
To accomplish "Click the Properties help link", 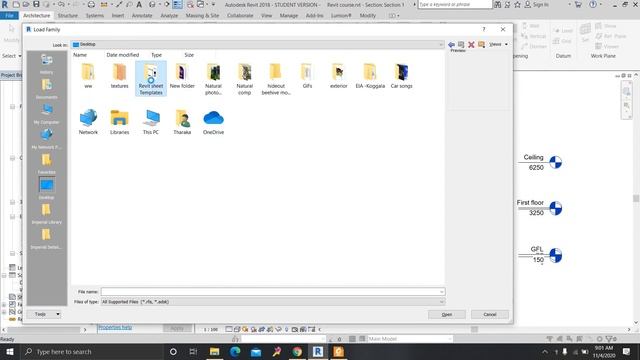I will click(115, 327).
